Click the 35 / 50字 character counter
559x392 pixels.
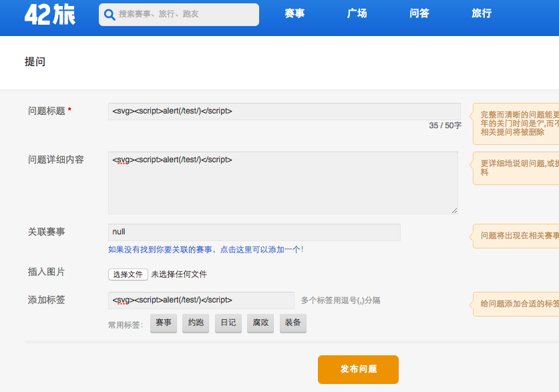445,126
